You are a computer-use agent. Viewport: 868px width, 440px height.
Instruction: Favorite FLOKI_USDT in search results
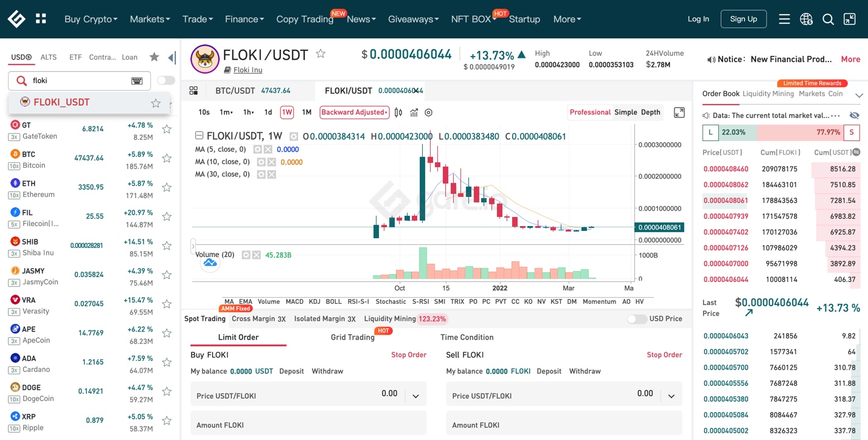pyautogui.click(x=156, y=103)
